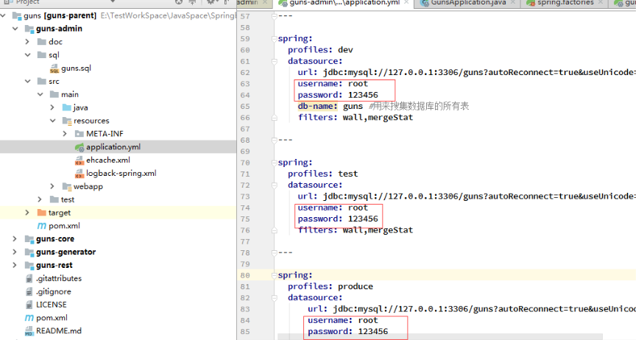This screenshot has width=644, height=340.
Task: Expand the doc folder
Action: click(x=27, y=41)
